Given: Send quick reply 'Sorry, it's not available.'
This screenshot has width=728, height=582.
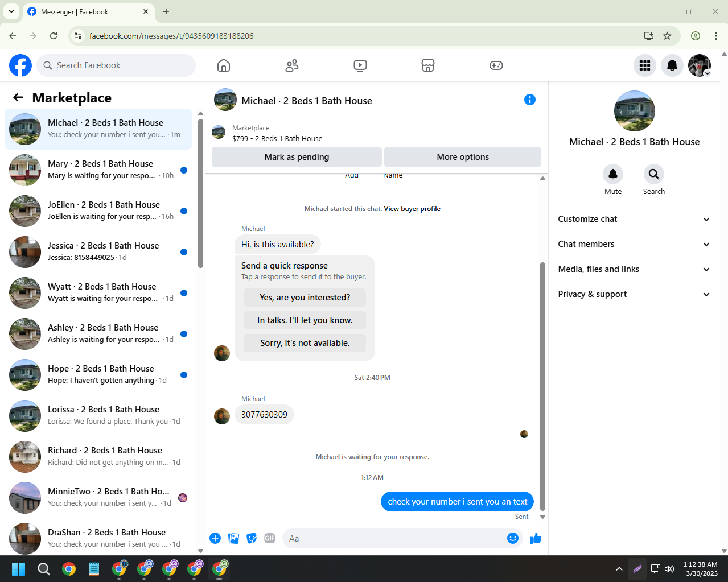Looking at the screenshot, I should click(x=305, y=343).
